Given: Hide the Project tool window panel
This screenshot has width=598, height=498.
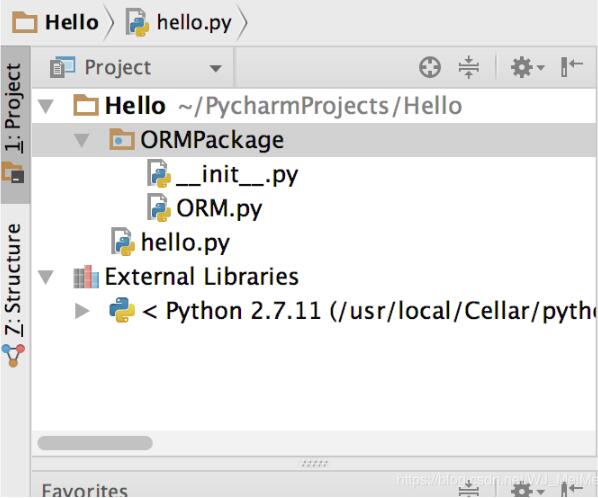Looking at the screenshot, I should (x=571, y=67).
